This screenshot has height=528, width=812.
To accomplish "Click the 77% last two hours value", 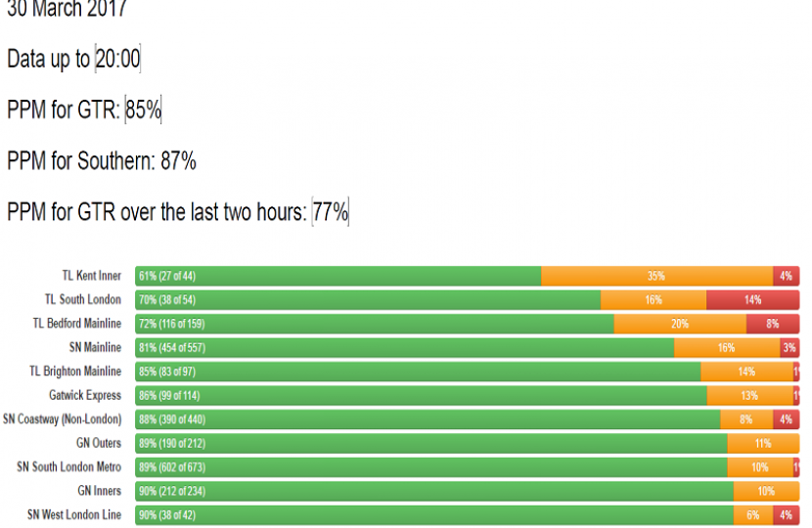I will (x=331, y=211).
